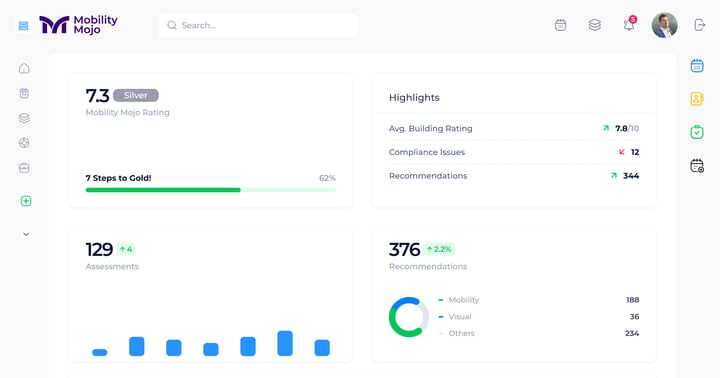Screen dimensions: 720x378
Task: Click the search magnifier icon
Action: tap(172, 25)
